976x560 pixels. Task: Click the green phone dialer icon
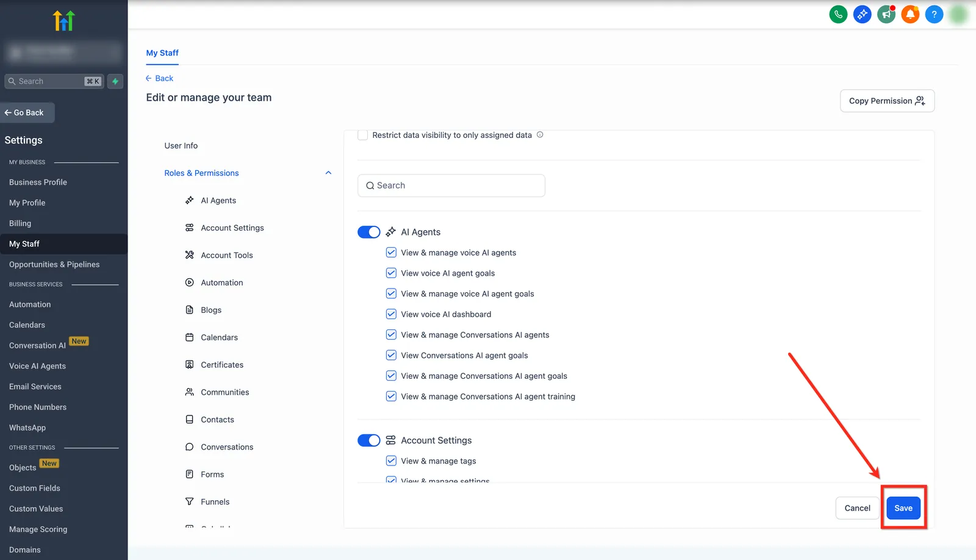point(838,14)
